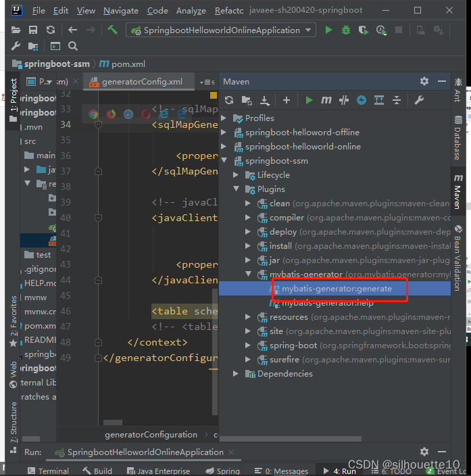Expand the spring-boot plugin node
The image size is (471, 476).
248,346
